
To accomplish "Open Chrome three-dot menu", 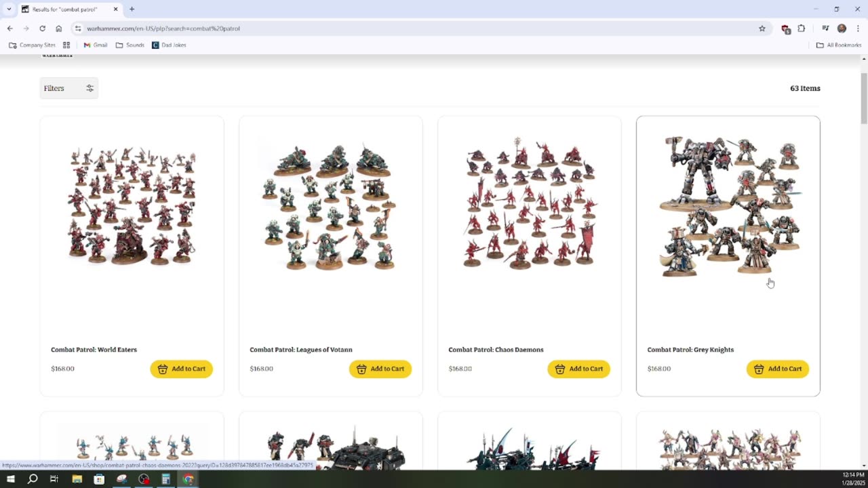I will pos(859,28).
